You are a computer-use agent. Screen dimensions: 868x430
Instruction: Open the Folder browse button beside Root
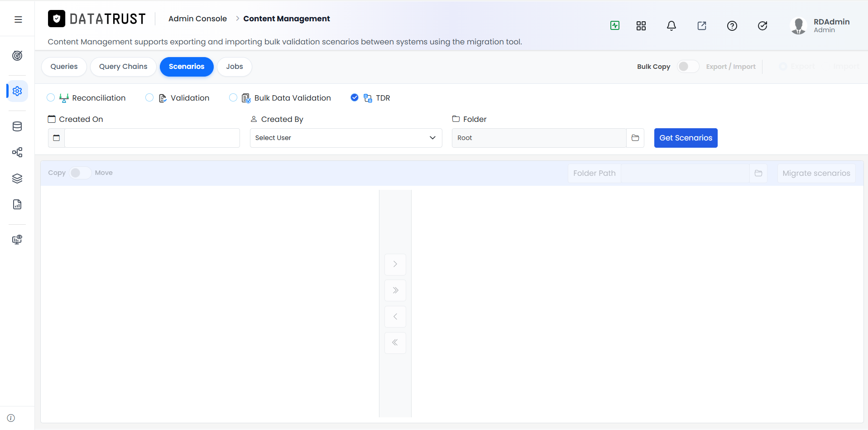coord(635,138)
